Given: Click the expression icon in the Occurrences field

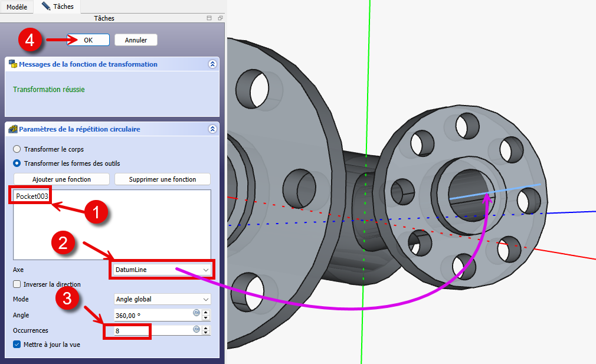Looking at the screenshot, I should 197,330.
